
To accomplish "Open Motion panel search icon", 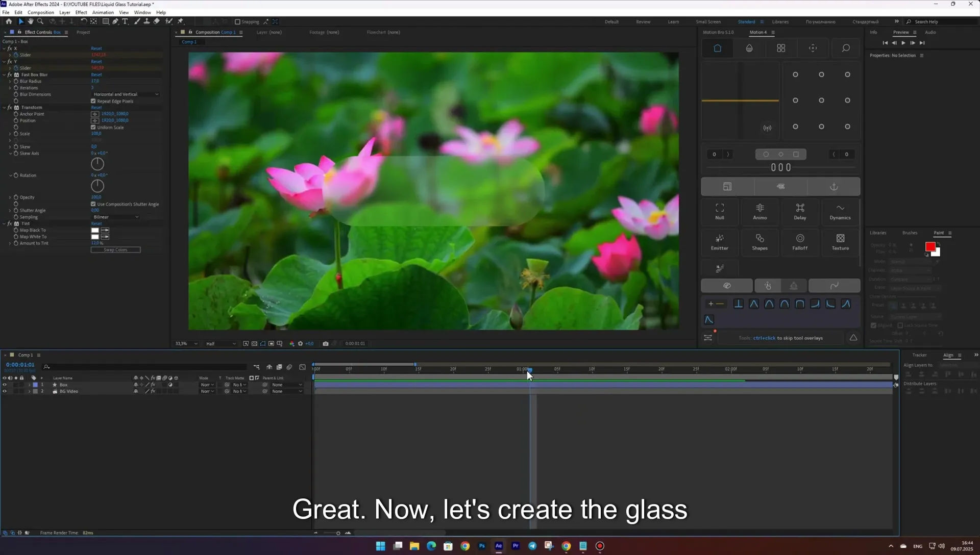I will [846, 48].
